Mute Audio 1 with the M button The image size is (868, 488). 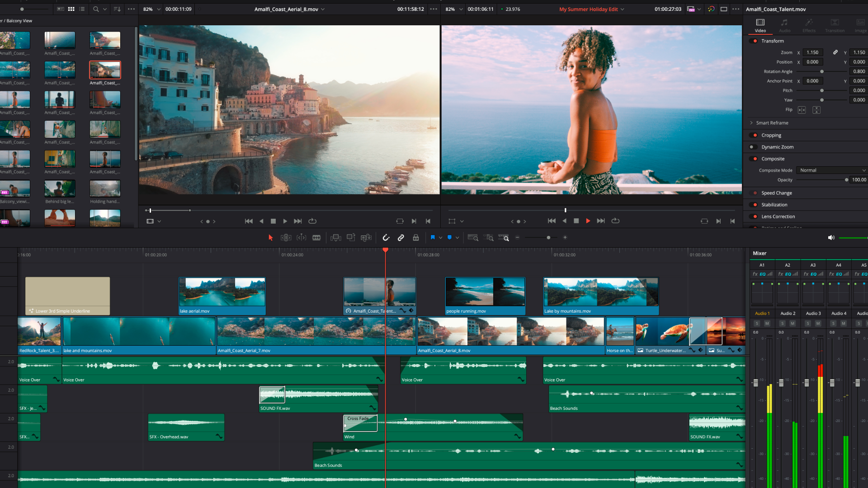click(x=767, y=324)
